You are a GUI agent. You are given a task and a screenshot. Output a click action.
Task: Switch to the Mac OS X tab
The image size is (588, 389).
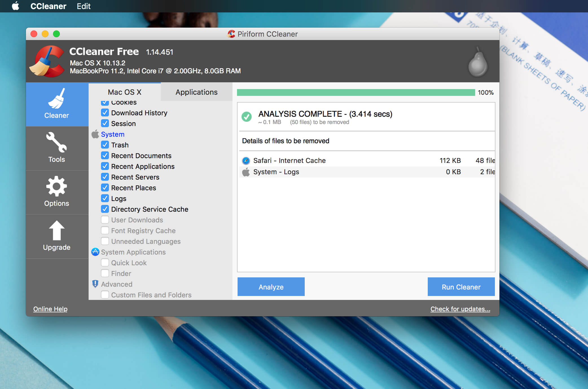pos(125,92)
